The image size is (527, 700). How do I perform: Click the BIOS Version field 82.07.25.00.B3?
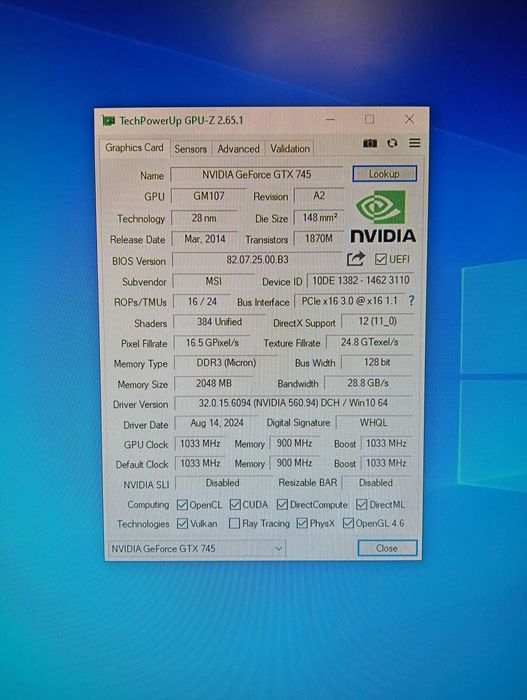click(257, 260)
